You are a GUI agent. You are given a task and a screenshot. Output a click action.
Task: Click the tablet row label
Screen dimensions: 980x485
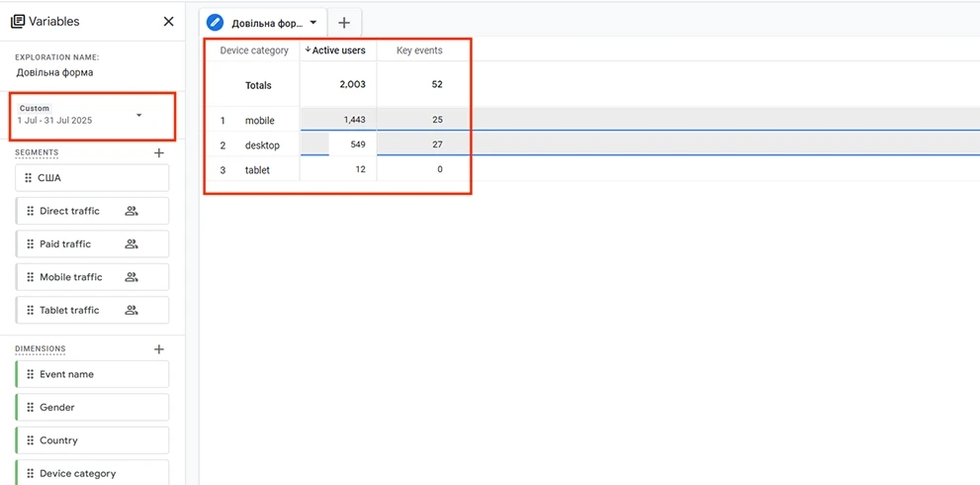[x=257, y=169]
